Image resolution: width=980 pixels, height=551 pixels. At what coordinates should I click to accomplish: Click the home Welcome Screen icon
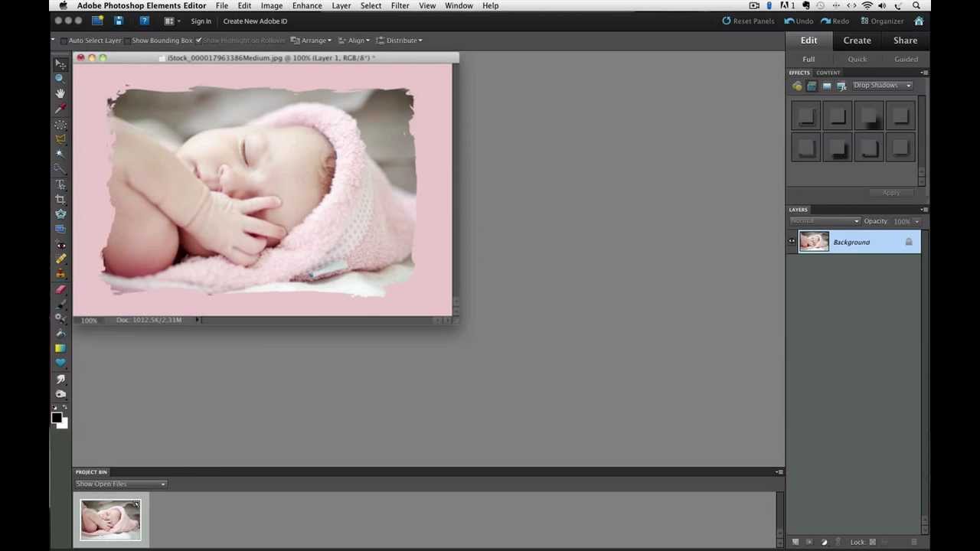tap(919, 21)
